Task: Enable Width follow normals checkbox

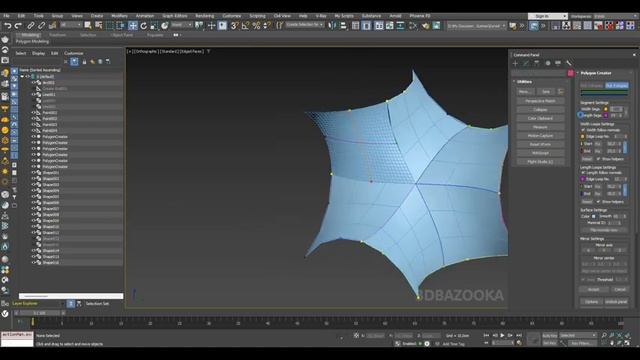Action: [x=583, y=130]
